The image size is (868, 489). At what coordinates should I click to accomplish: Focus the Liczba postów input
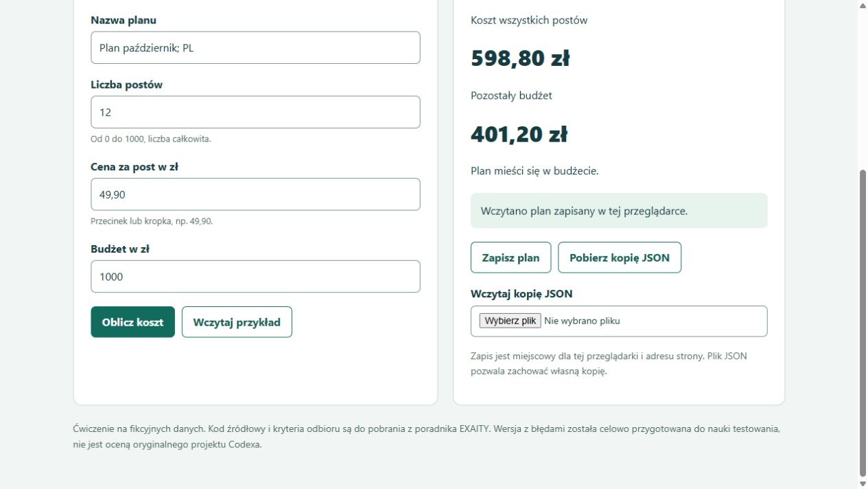255,112
